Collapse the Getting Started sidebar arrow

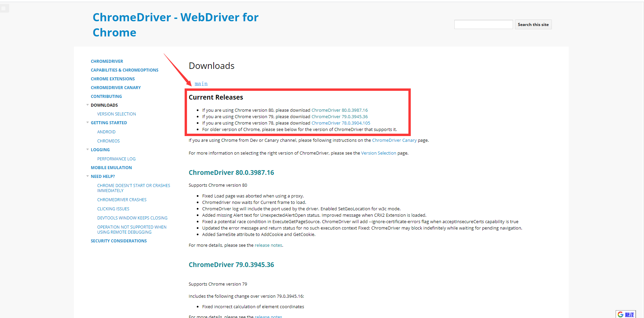coord(88,123)
